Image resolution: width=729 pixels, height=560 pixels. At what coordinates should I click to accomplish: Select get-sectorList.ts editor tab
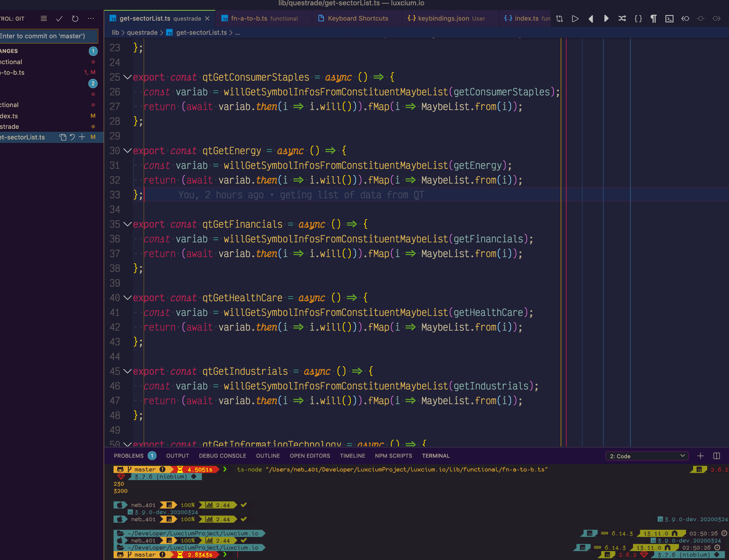pos(159,19)
